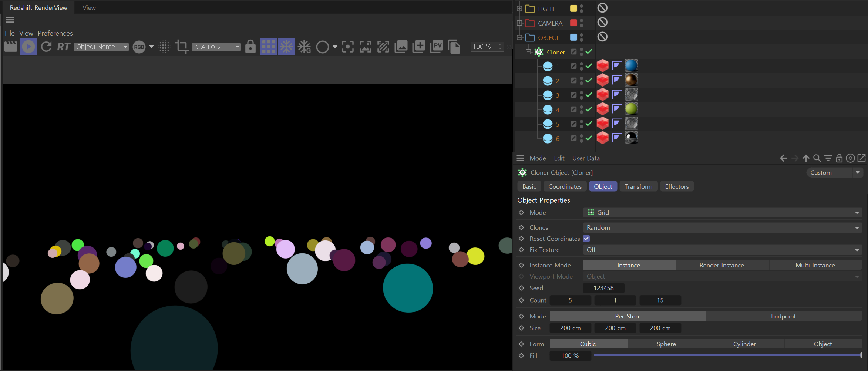Click the hatched region render icon
868x371 pixels.
[x=383, y=47]
